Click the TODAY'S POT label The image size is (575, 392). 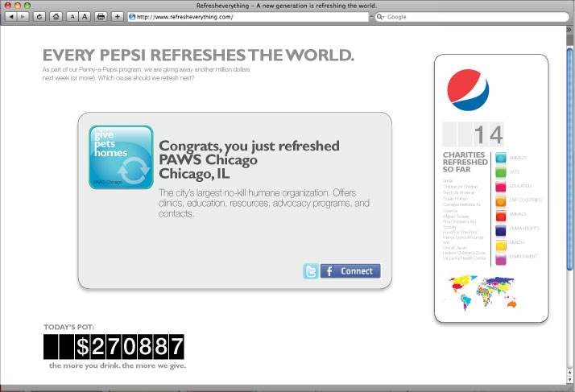click(x=69, y=327)
